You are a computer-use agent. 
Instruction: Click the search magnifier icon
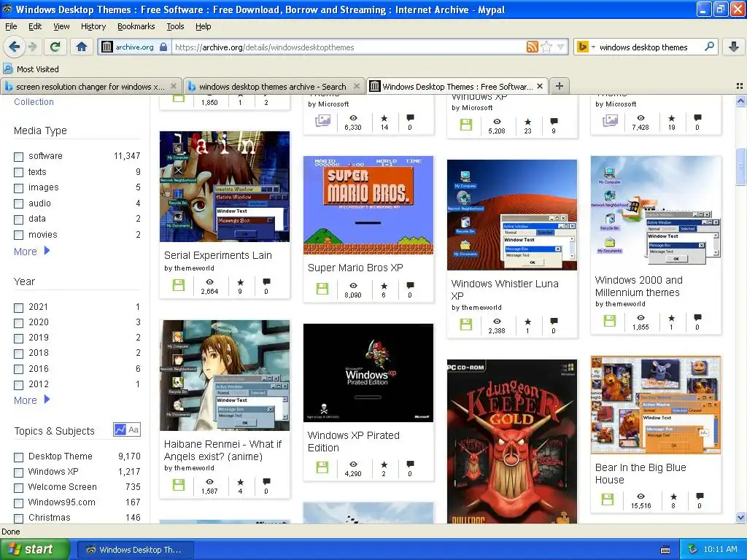coord(709,47)
